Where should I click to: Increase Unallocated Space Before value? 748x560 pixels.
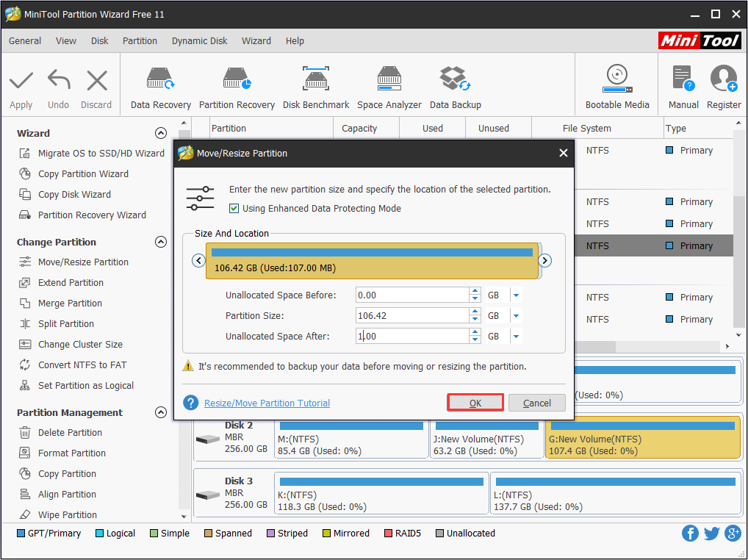[x=475, y=291]
